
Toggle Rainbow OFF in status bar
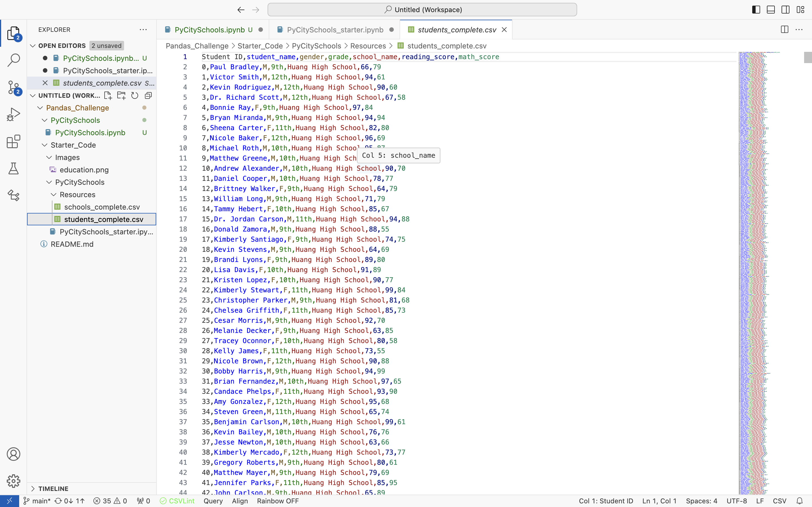pos(277,501)
